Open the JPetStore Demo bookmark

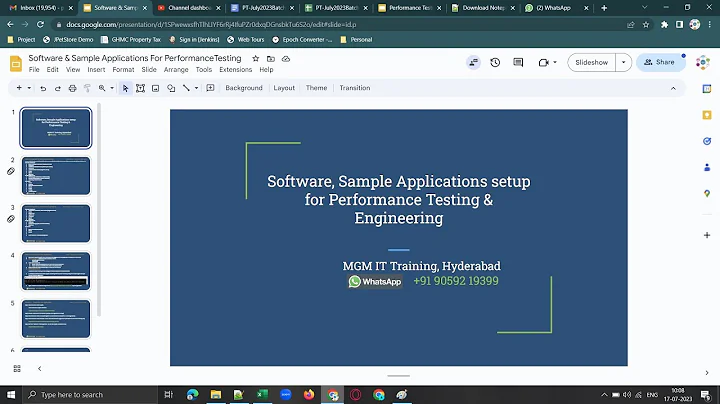[68, 39]
